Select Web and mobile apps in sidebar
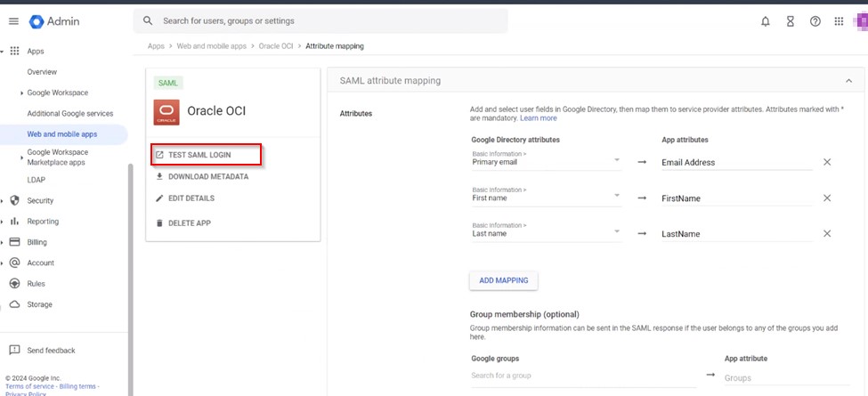 tap(62, 134)
